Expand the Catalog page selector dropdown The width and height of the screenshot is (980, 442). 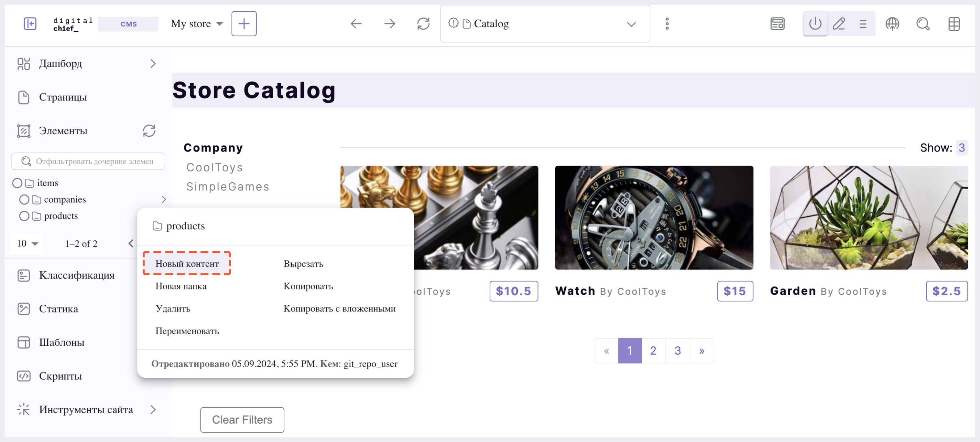coord(631,24)
